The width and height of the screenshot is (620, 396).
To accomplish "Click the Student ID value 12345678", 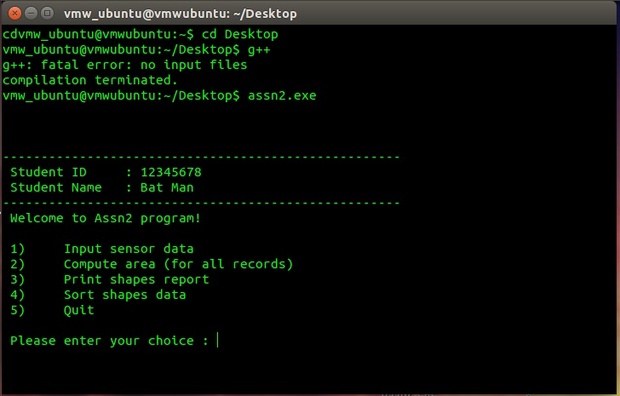I will click(171, 172).
